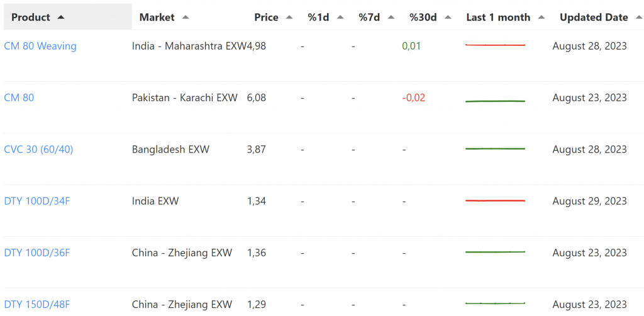Click the %30d column sort arrow
This screenshot has width=644, height=316.
[448, 18]
